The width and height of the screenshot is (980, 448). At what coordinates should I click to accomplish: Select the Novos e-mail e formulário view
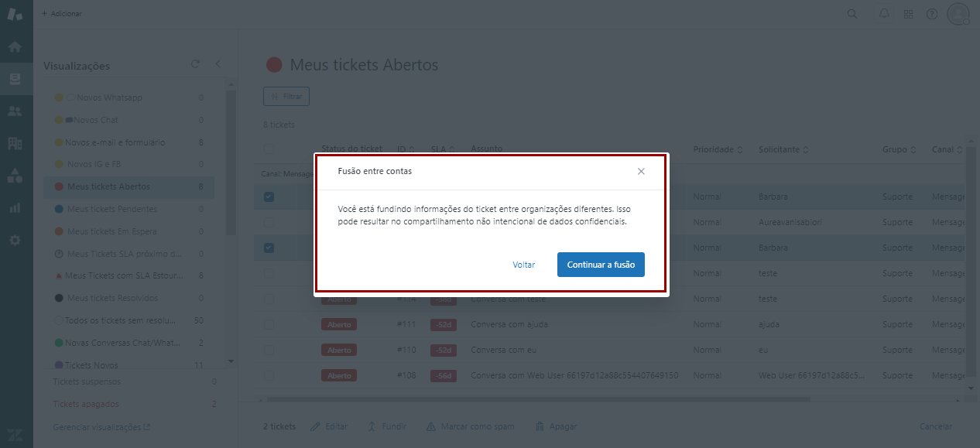pyautogui.click(x=115, y=142)
